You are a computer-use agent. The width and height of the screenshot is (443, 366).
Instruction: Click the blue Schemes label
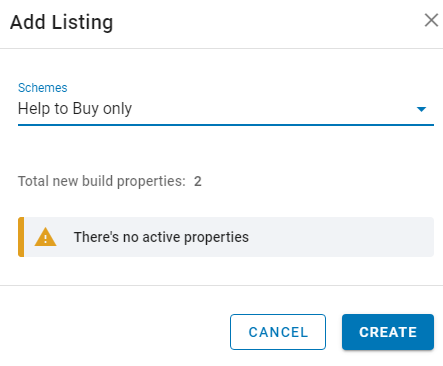[x=43, y=88]
